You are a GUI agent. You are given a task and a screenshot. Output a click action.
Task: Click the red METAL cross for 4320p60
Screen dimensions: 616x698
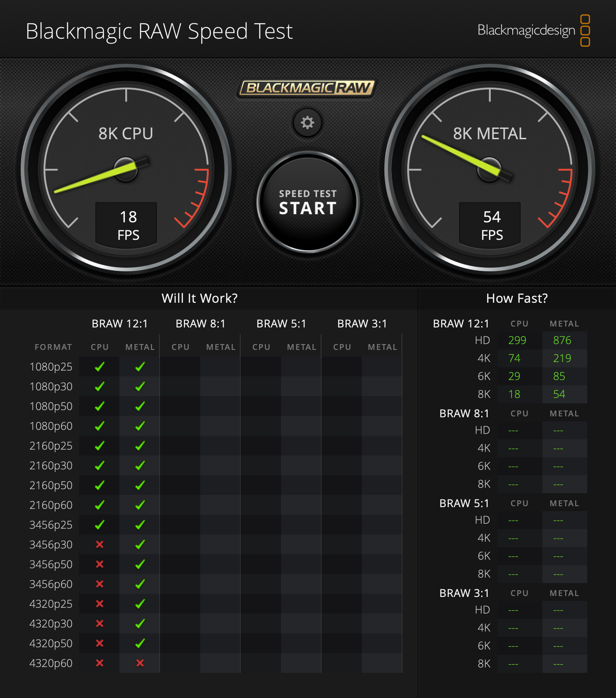(140, 663)
